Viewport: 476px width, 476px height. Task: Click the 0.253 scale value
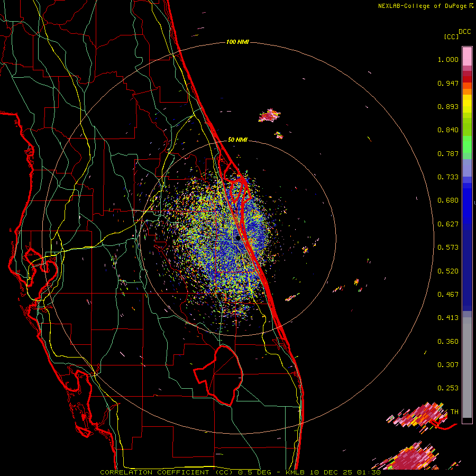(448, 388)
